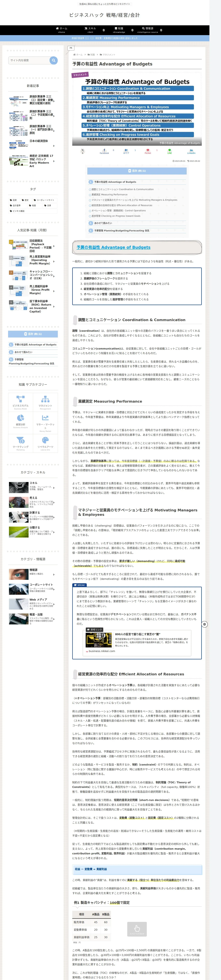Save the article to Pocket
The image size is (221, 980).
(x=148, y=151)
